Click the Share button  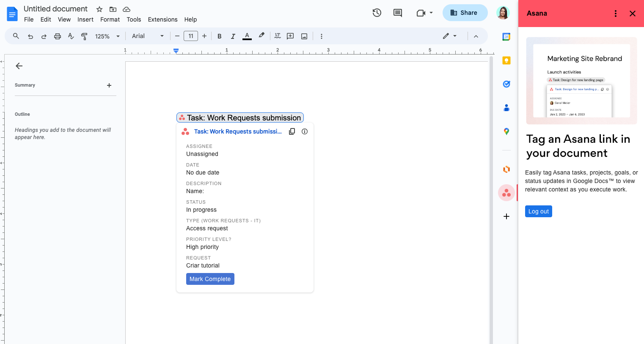pos(465,13)
